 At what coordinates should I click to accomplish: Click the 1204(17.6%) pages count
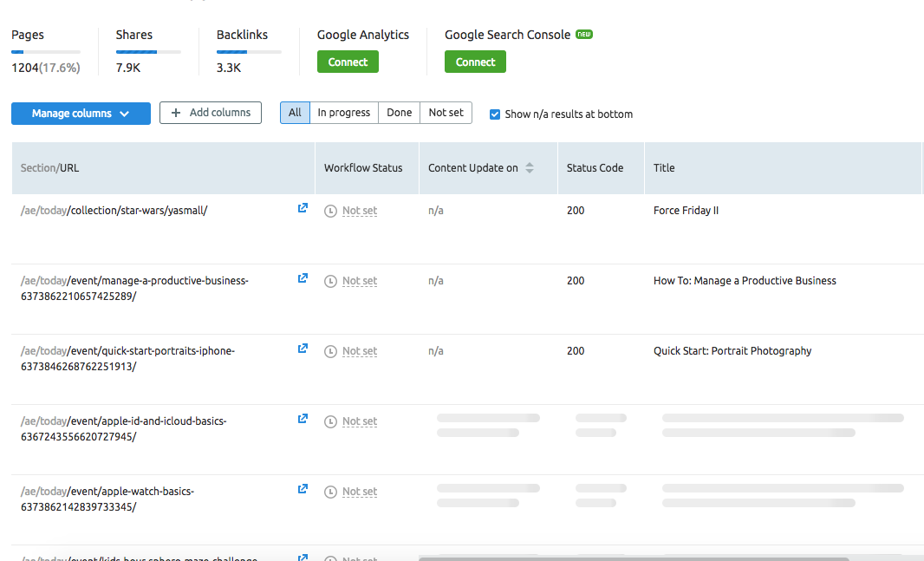pyautogui.click(x=46, y=68)
